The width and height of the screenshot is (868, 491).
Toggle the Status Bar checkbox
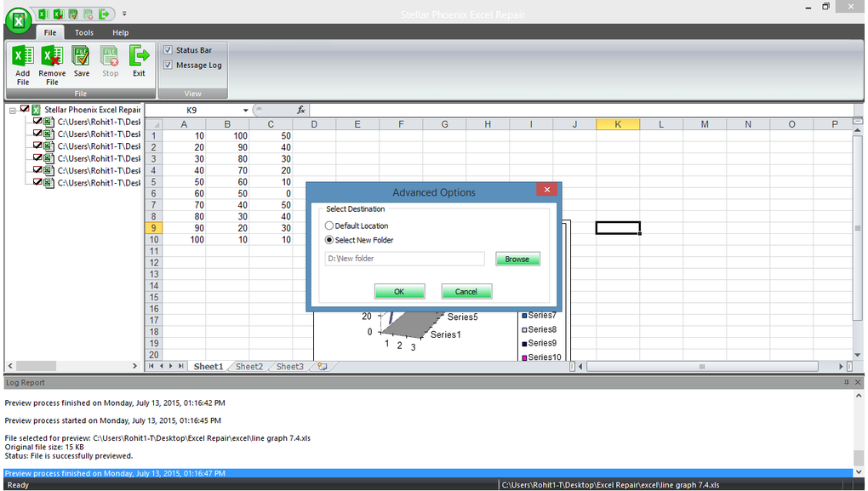tap(168, 50)
